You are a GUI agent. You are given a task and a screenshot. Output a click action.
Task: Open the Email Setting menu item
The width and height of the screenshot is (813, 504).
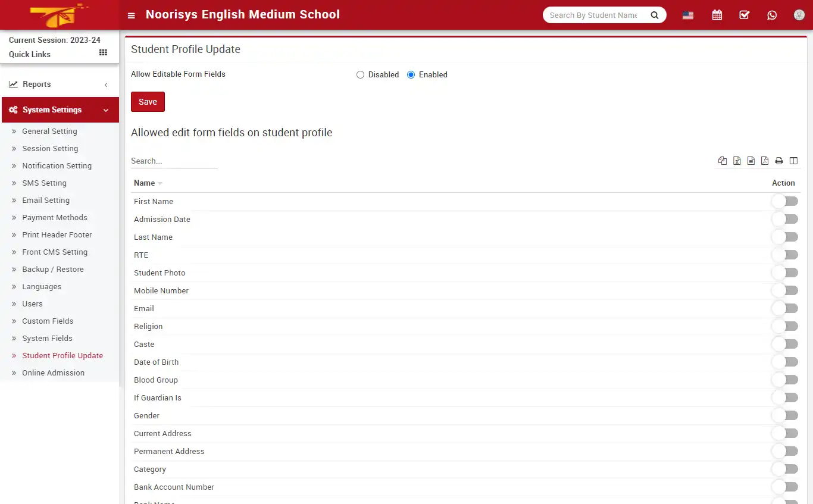[46, 200]
